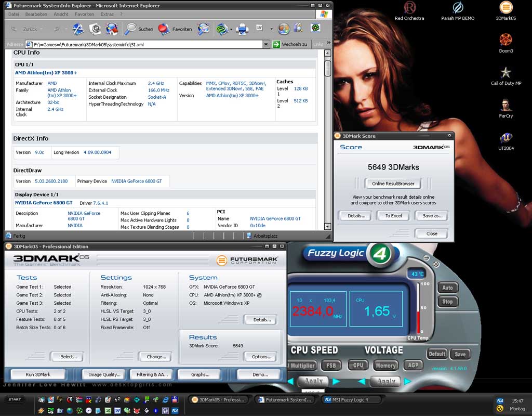The image size is (532, 416).
Task: Open the Favoriten menu in the menu bar
Action: coord(84,14)
